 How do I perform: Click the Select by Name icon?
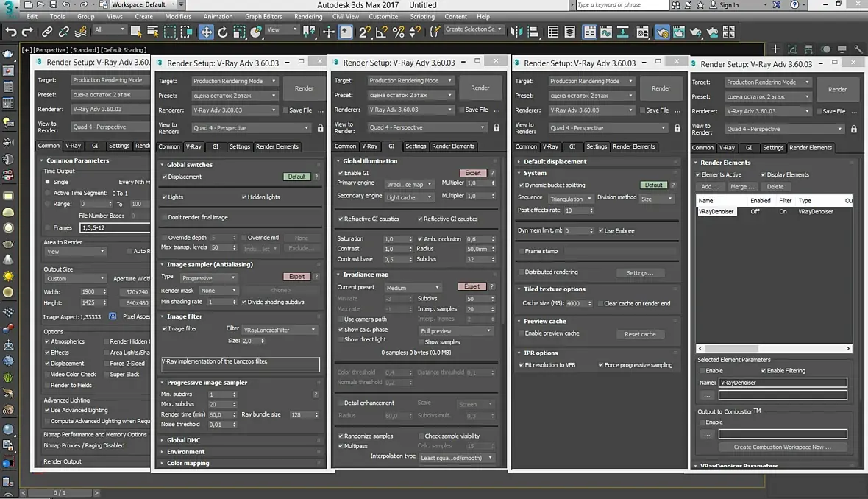(152, 32)
